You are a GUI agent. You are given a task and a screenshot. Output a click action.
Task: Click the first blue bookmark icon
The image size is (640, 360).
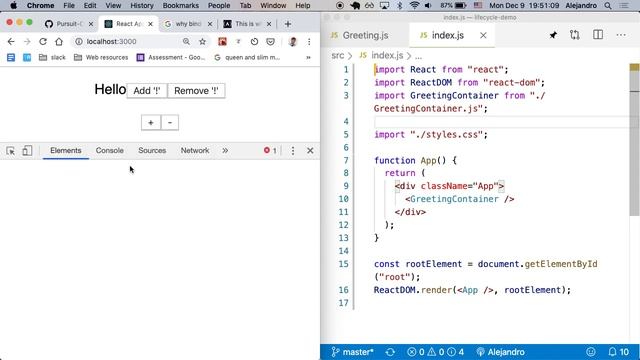11,58
